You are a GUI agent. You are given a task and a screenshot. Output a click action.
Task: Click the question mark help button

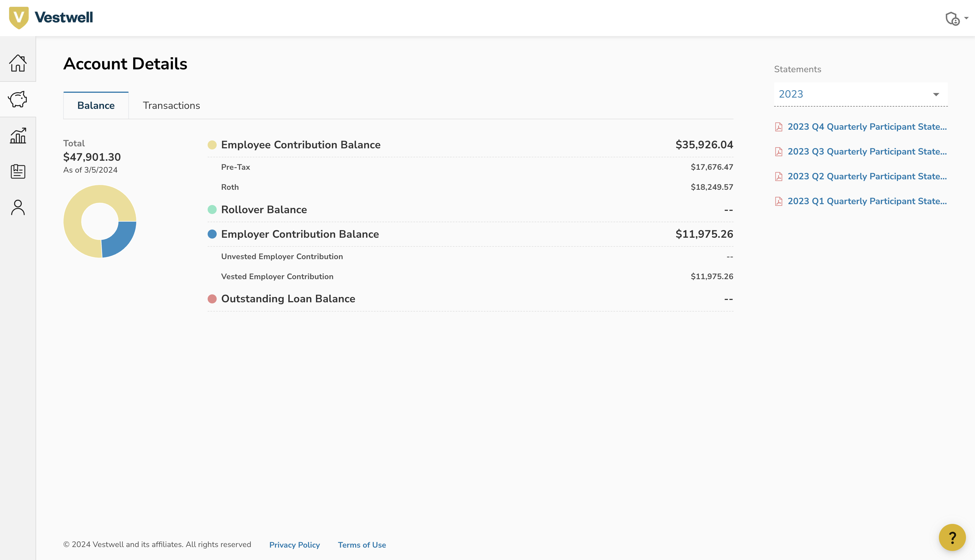point(952,537)
